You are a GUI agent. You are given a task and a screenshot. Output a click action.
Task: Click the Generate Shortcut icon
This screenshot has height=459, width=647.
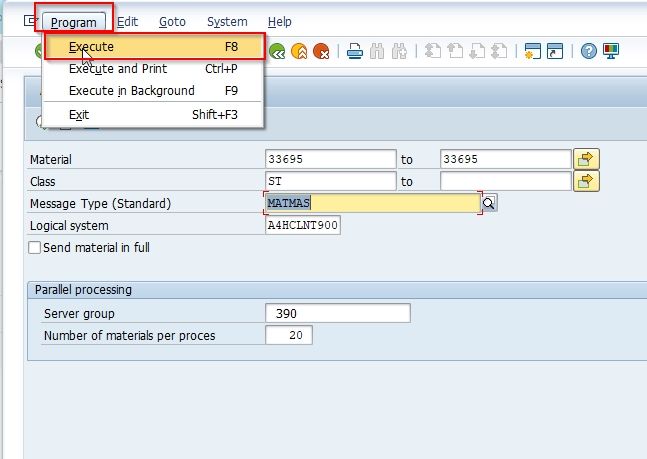click(x=555, y=52)
